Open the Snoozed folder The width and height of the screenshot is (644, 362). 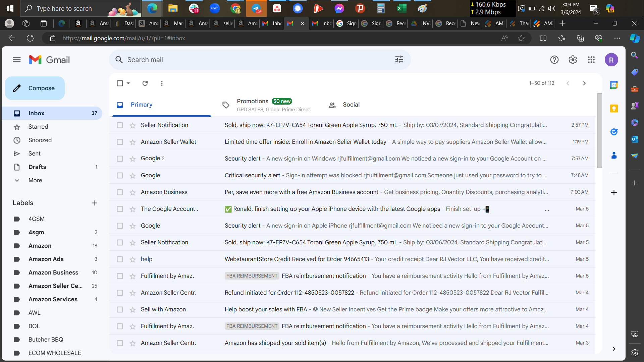52,140
